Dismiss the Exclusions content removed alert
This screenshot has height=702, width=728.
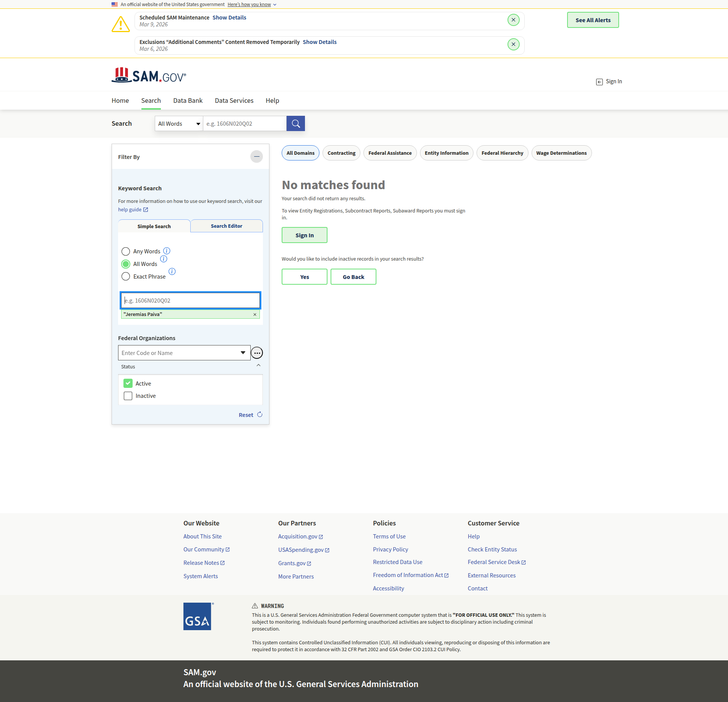(x=513, y=44)
